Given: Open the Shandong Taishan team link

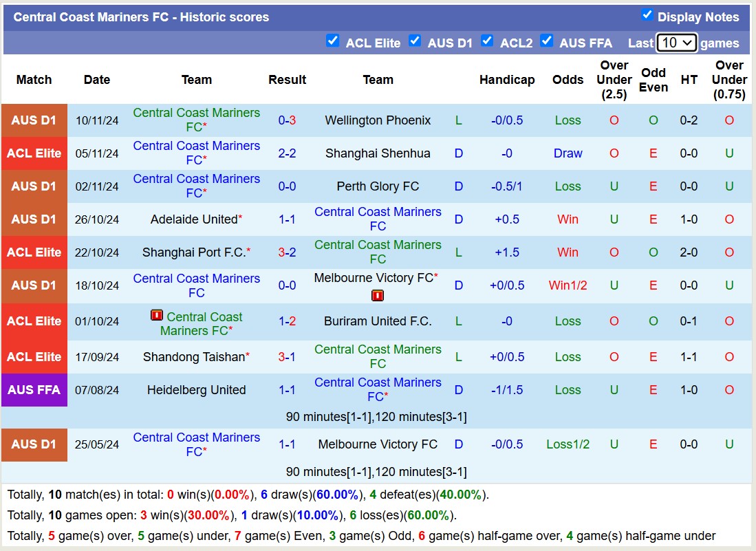Looking at the screenshot, I should [x=194, y=357].
